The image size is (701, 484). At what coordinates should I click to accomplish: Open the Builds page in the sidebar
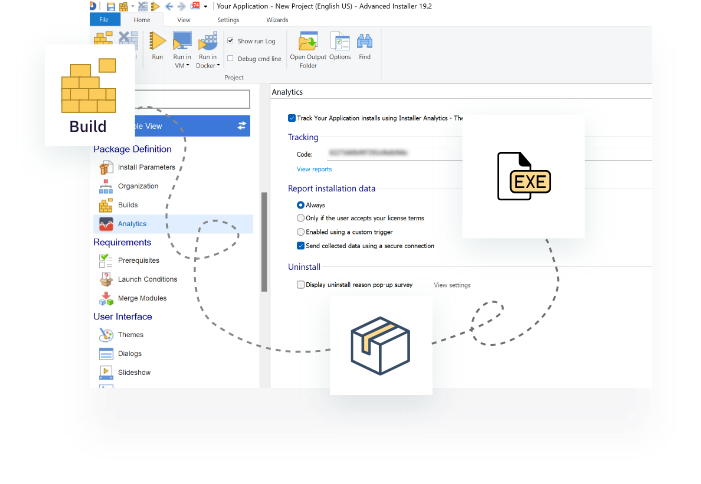click(128, 204)
